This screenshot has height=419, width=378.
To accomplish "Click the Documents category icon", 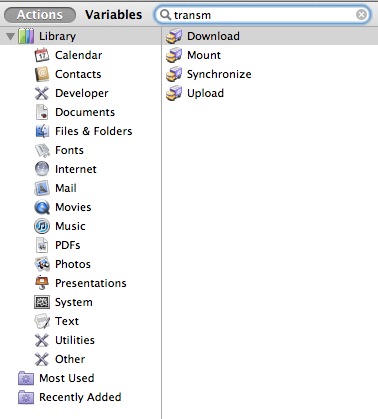I will click(x=42, y=112).
